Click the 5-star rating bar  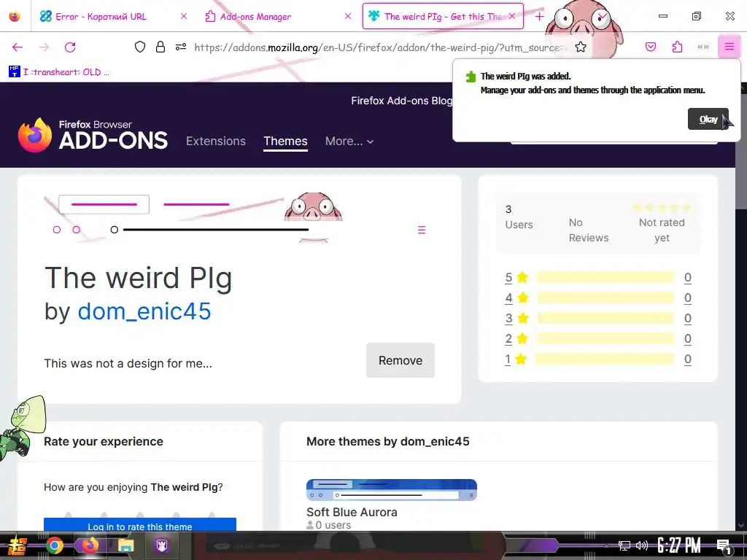(x=605, y=277)
